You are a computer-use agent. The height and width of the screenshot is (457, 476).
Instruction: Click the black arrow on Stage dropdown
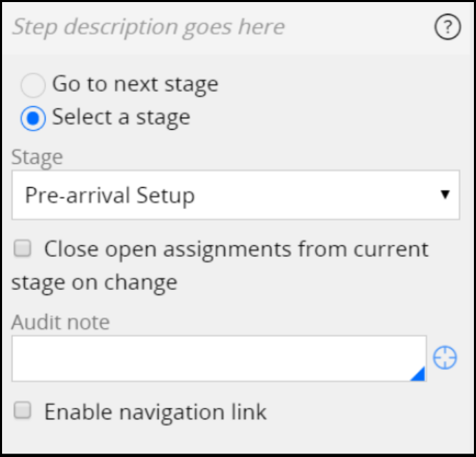tap(445, 195)
